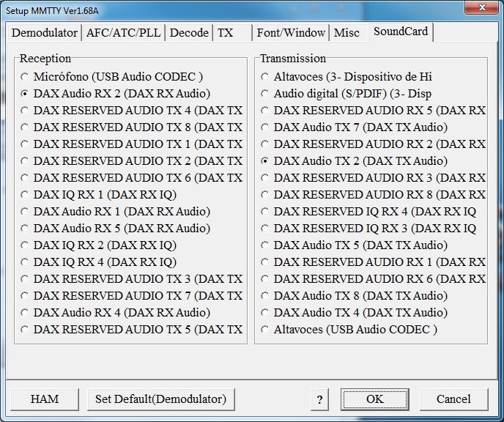Select DAX RESERVED AUDIO TX 2 reception
This screenshot has height=422, width=504.
pos(131,161)
